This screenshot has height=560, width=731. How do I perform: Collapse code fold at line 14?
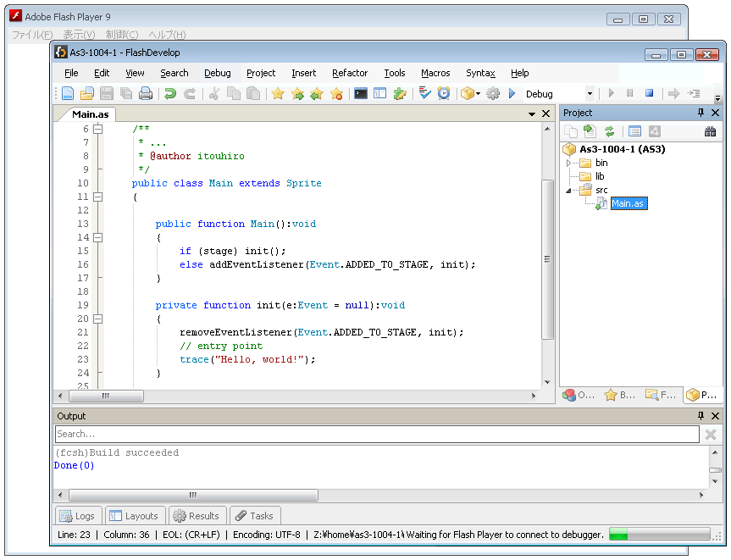[x=98, y=237]
